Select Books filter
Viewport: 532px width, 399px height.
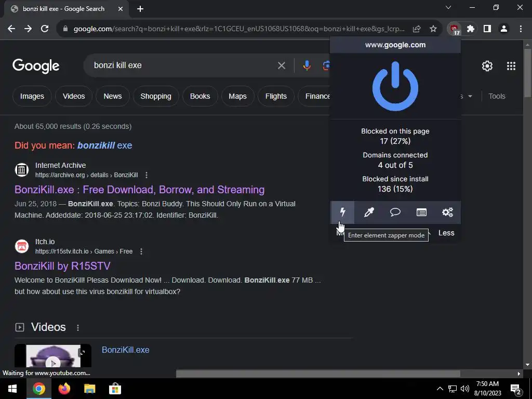tap(200, 96)
